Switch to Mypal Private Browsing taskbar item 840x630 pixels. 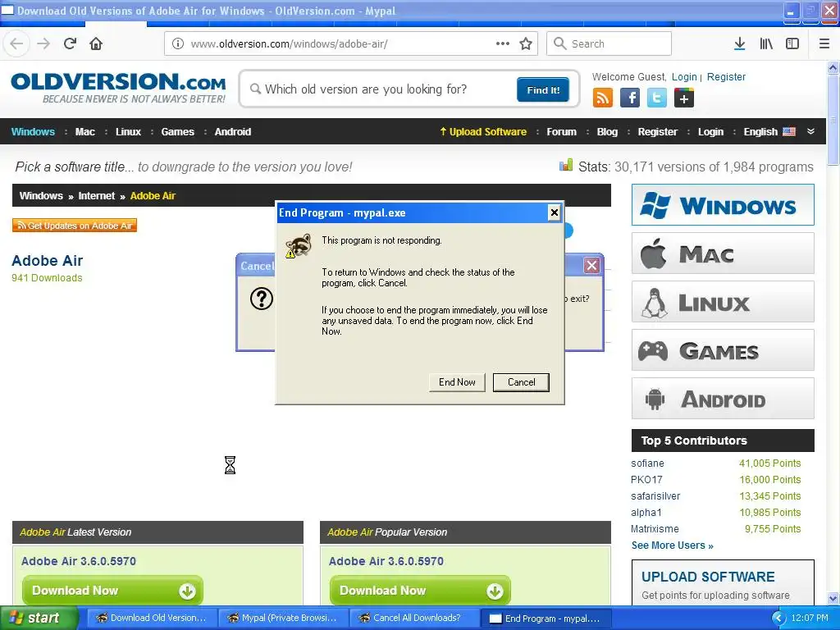(x=284, y=619)
